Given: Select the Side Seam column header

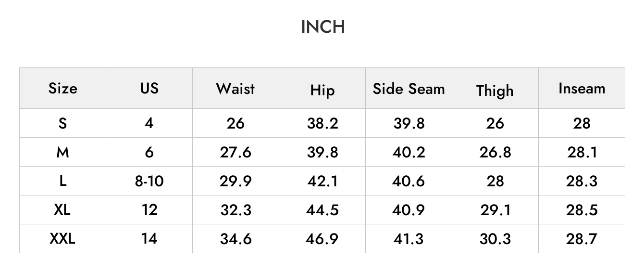Looking at the screenshot, I should pos(409,88).
